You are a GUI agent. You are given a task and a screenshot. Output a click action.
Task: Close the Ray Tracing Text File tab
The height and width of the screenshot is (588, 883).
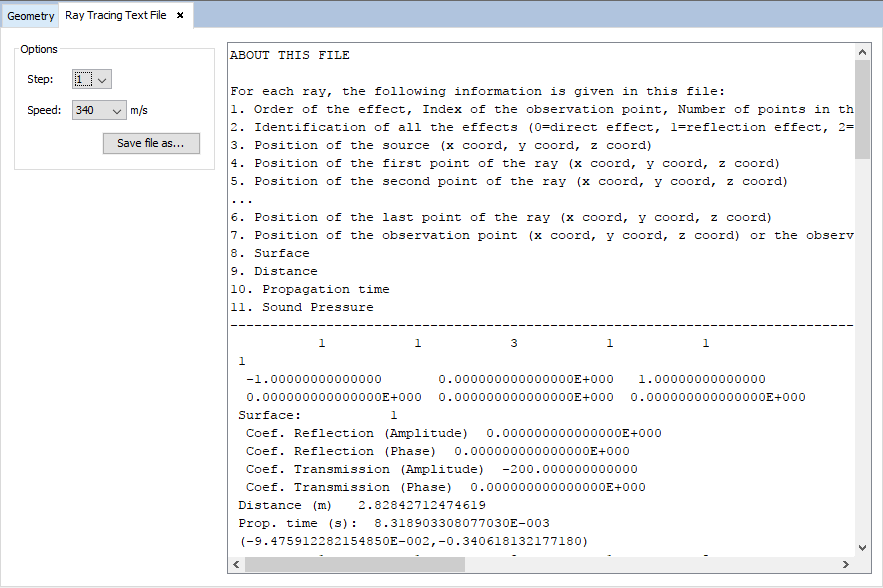[180, 16]
